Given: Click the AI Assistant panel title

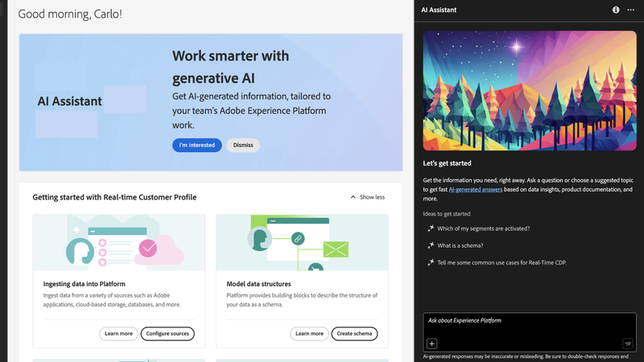Looking at the screenshot, I should pyautogui.click(x=439, y=10).
